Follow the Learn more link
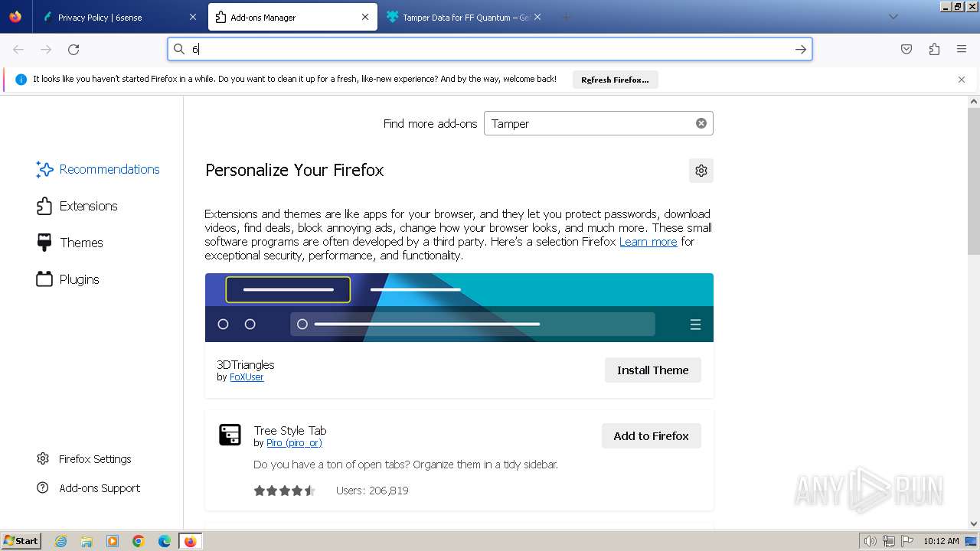This screenshot has height=551, width=980. (x=648, y=241)
